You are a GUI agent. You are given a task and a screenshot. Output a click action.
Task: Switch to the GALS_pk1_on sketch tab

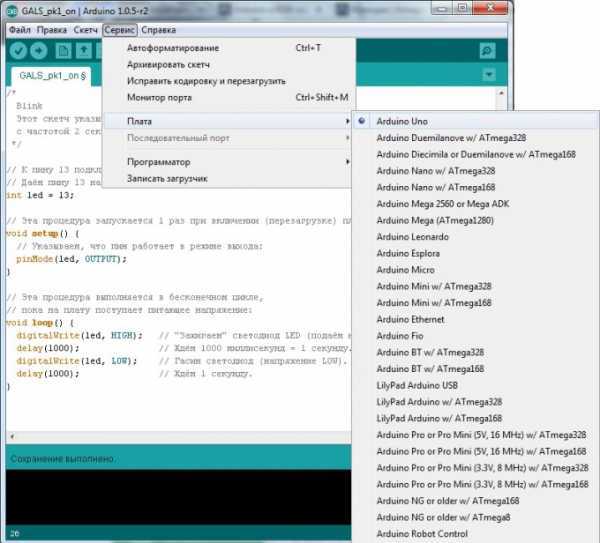coord(52,76)
